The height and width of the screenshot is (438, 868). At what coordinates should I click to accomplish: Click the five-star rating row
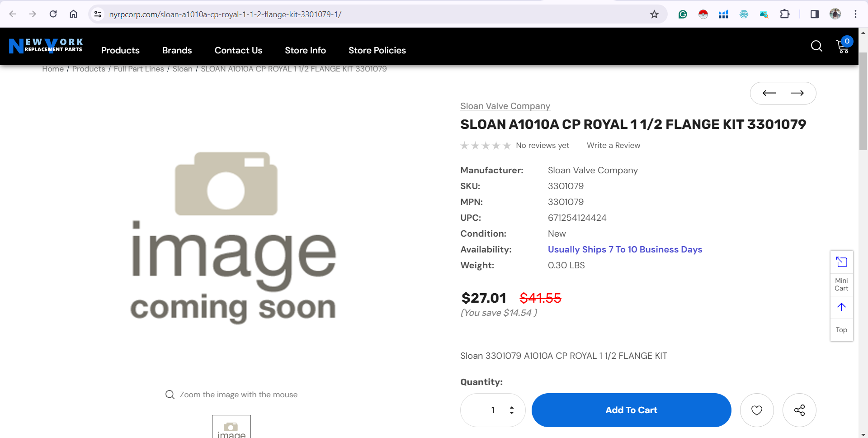pyautogui.click(x=486, y=145)
